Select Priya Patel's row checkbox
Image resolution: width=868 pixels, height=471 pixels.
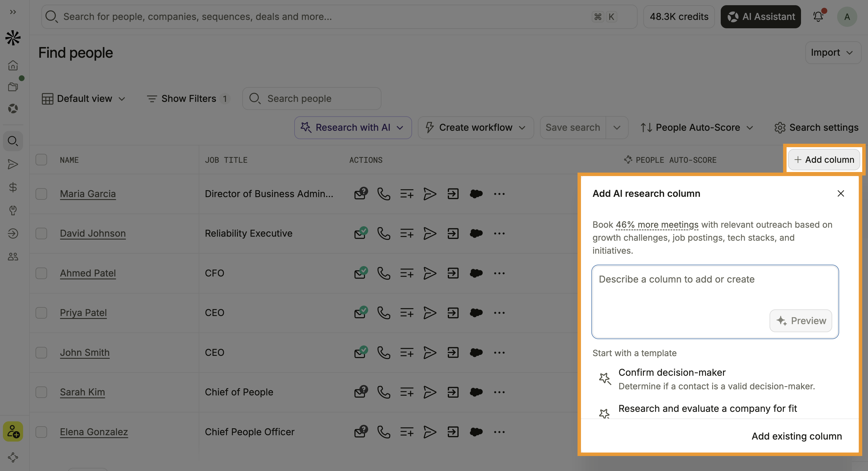tap(42, 313)
